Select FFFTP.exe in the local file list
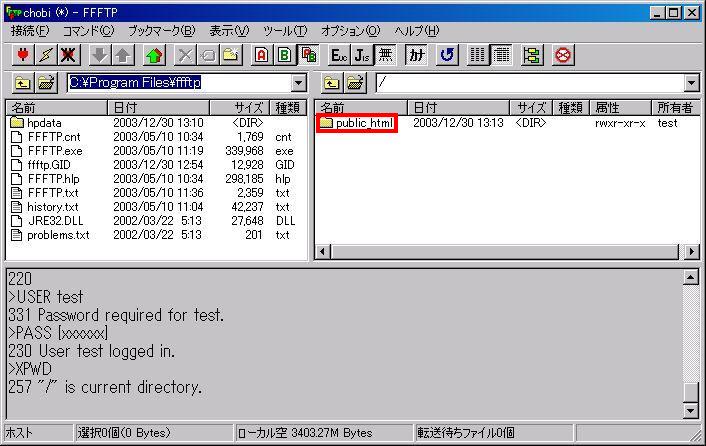This screenshot has height=446, width=706. click(x=55, y=151)
